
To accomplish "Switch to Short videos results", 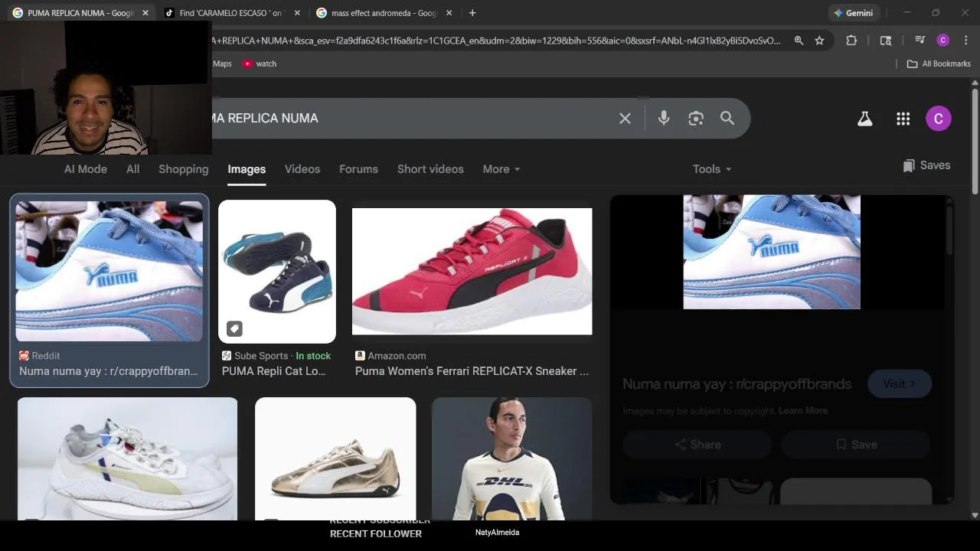I will coord(430,169).
